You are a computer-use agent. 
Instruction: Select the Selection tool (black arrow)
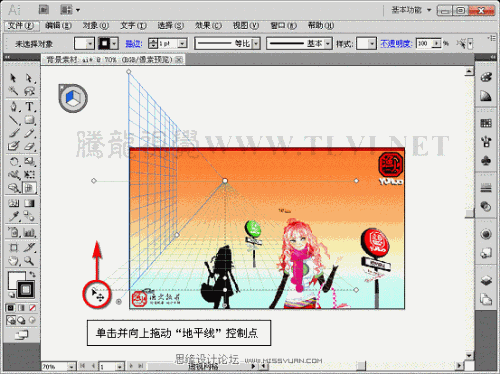tap(13, 78)
